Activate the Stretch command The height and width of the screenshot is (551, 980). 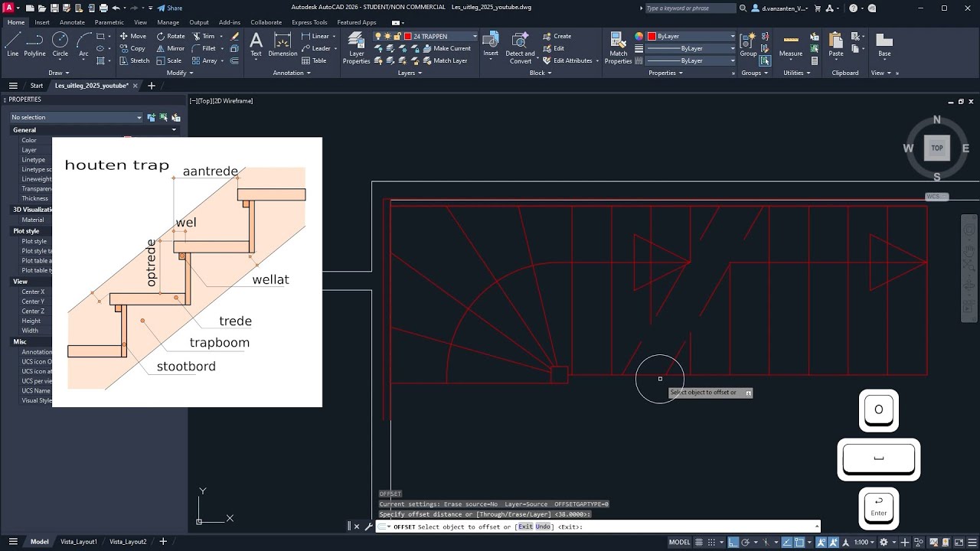pyautogui.click(x=134, y=60)
